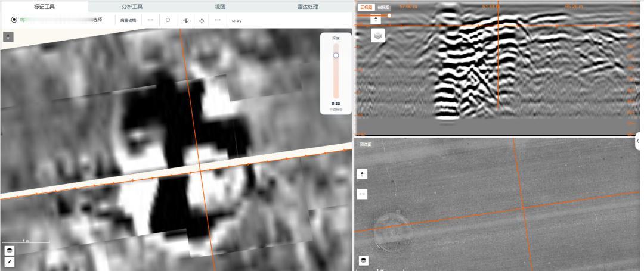Viewport: 644px width, 271px height.
Task: Click the line tool left of gray
Action: pyautogui.click(x=218, y=20)
